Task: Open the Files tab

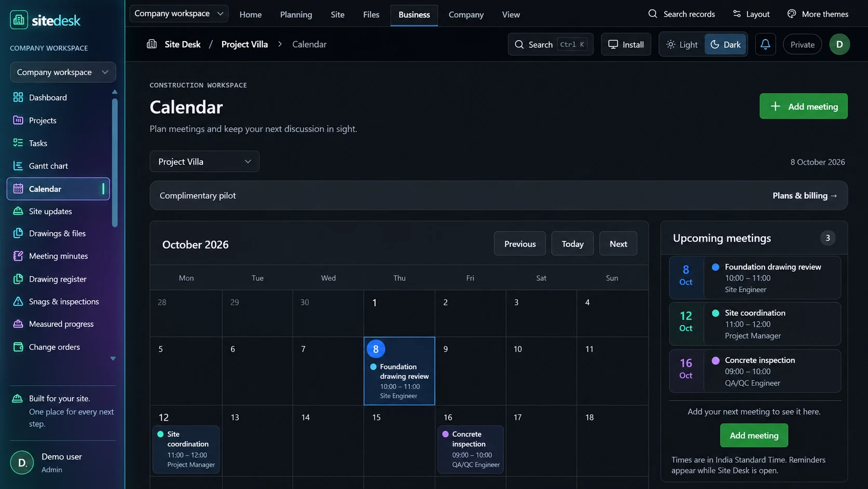Action: tap(371, 15)
